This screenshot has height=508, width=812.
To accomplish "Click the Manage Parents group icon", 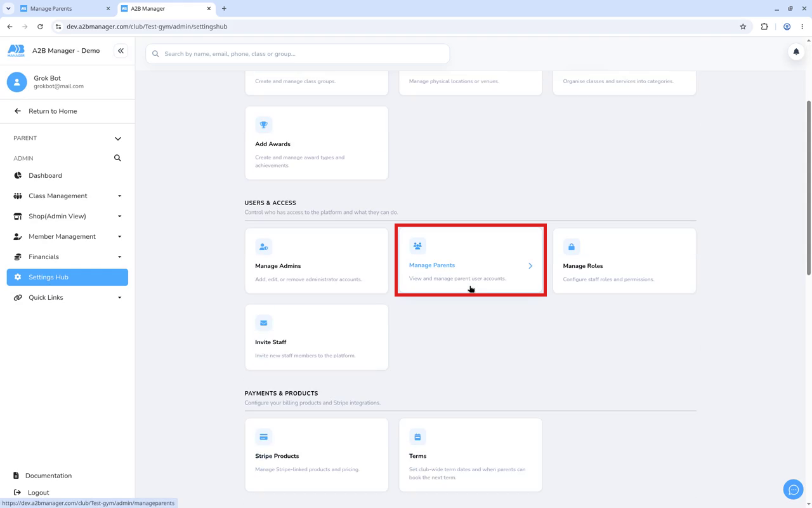I will pyautogui.click(x=417, y=246).
